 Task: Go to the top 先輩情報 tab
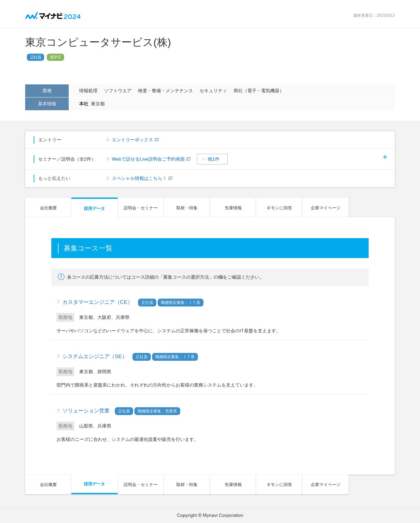233,207
